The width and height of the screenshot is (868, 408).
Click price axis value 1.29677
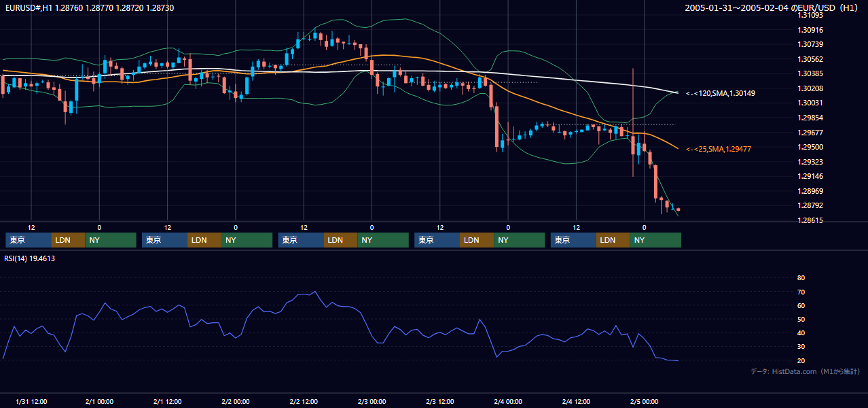pyautogui.click(x=810, y=133)
